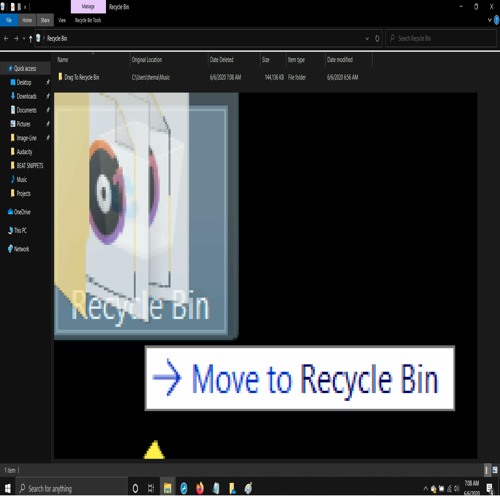Switch to the Home ribbon tab
The height and width of the screenshot is (500, 500).
click(x=27, y=20)
